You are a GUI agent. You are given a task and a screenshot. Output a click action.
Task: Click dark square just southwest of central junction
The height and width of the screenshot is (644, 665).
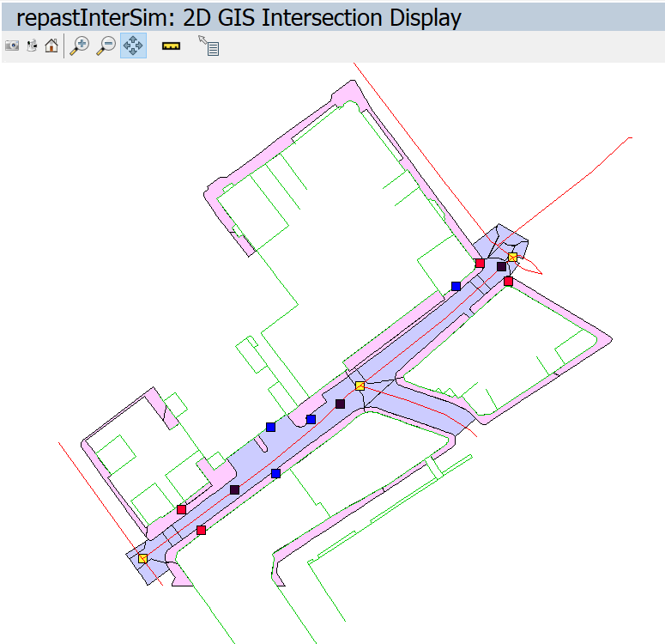pyautogui.click(x=340, y=404)
